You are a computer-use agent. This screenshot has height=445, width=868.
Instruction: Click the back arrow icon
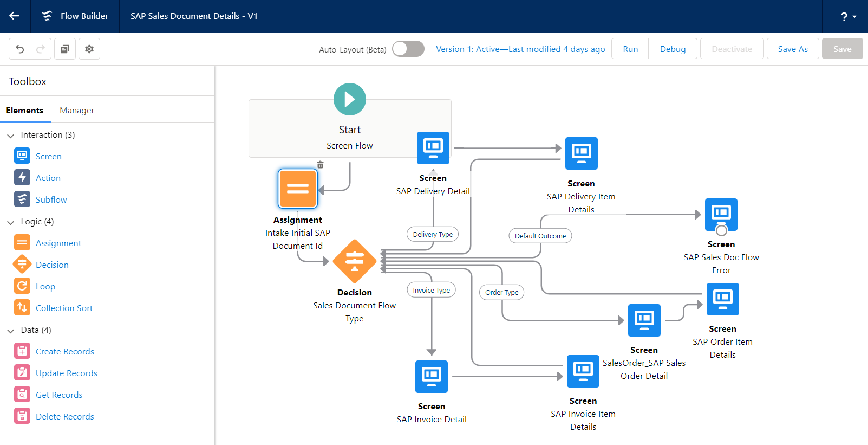(15, 16)
